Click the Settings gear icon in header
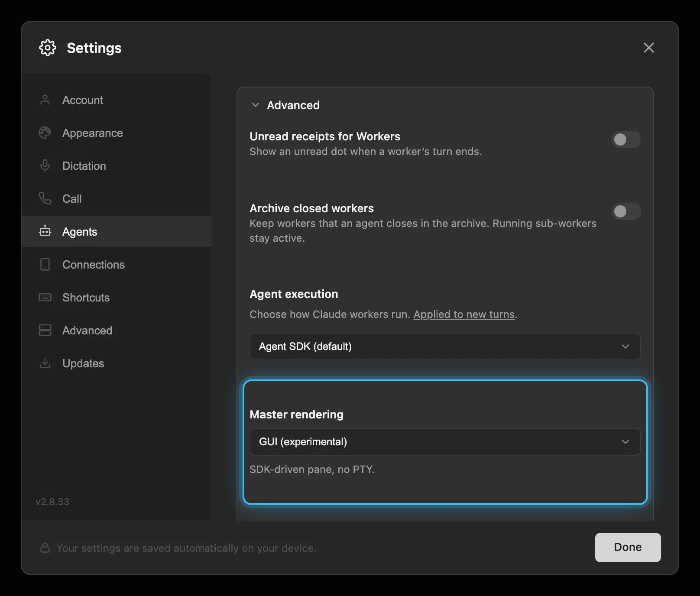This screenshot has width=700, height=596. (48, 48)
